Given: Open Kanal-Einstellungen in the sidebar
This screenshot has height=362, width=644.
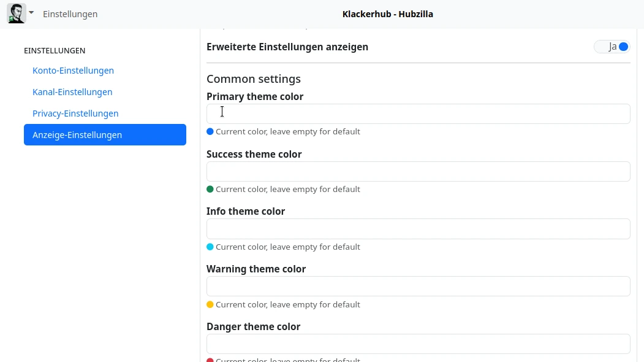Looking at the screenshot, I should [72, 92].
